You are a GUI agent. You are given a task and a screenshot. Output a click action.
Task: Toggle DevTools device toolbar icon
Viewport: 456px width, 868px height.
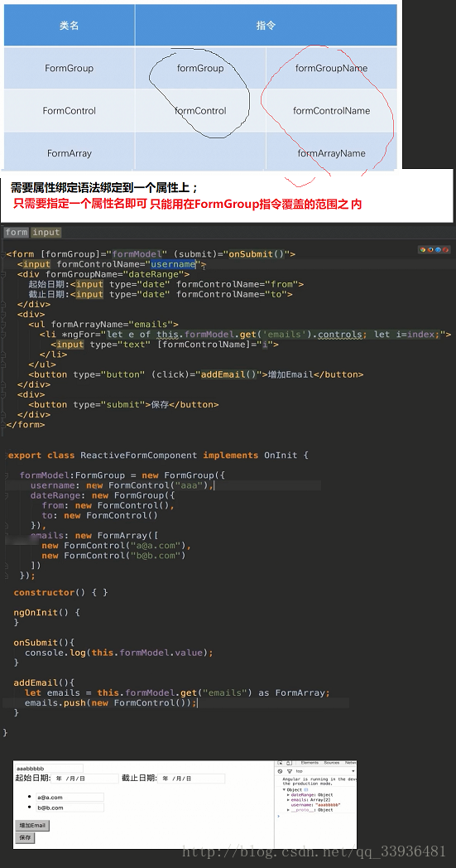click(x=289, y=764)
